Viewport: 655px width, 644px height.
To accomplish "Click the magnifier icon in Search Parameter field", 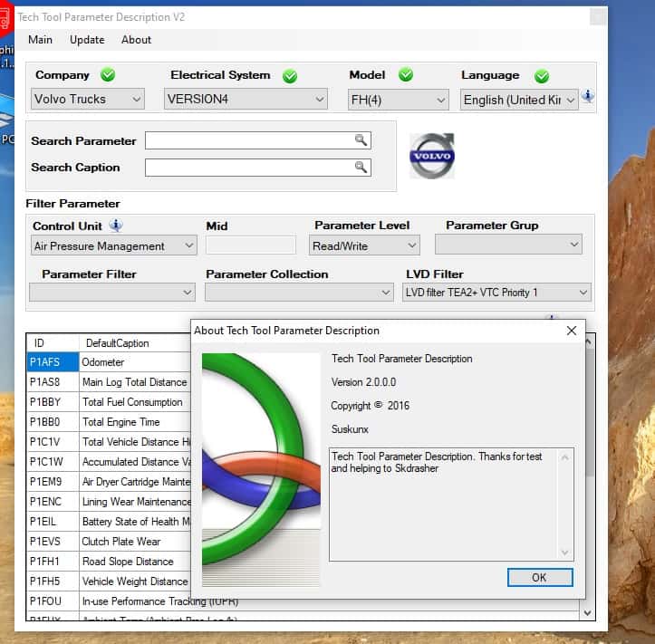I will pyautogui.click(x=361, y=139).
